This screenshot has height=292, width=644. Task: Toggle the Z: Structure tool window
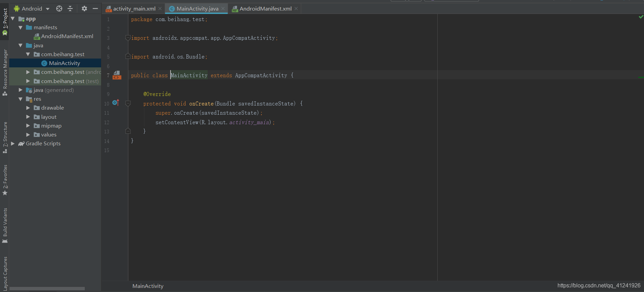tap(5, 137)
